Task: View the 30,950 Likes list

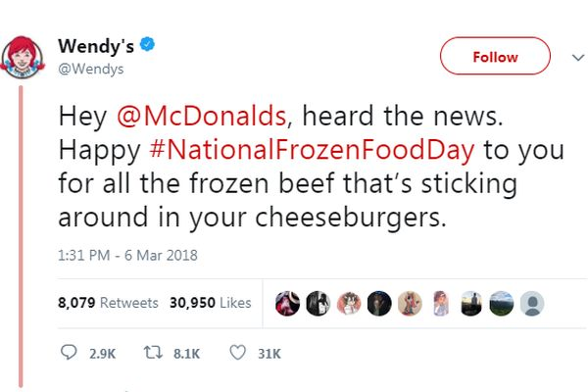Action: click(211, 303)
